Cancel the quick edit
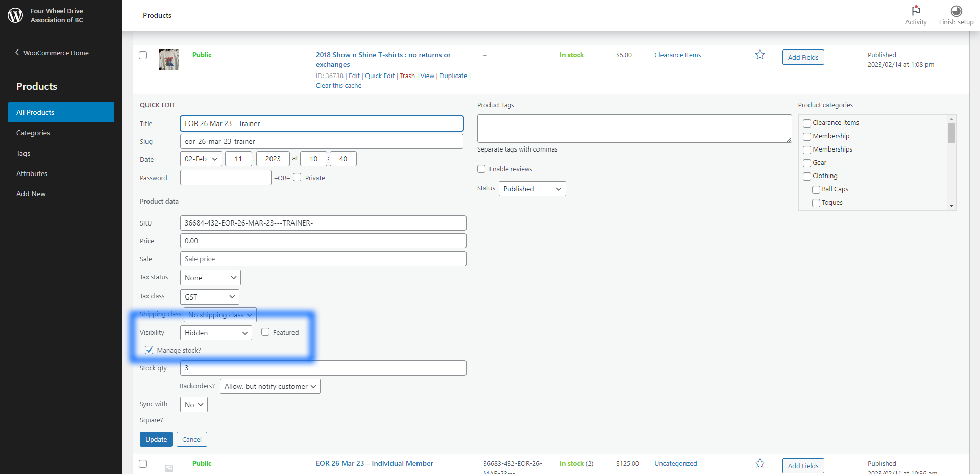 point(192,439)
